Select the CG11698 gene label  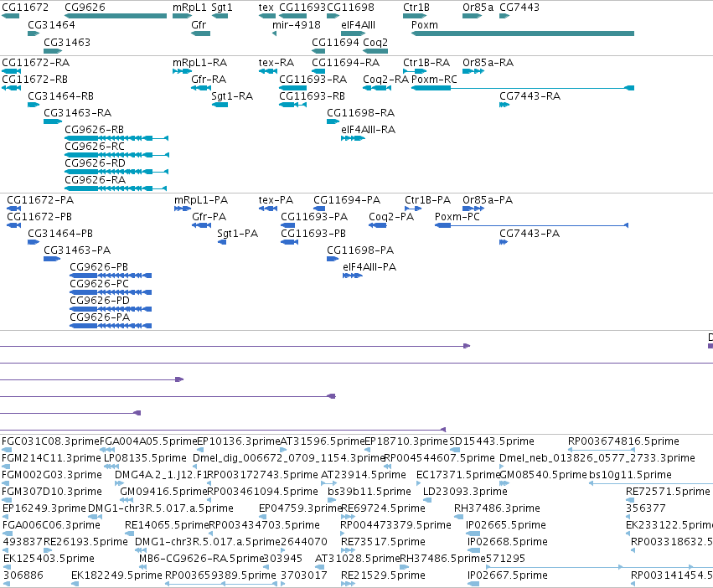[x=350, y=8]
